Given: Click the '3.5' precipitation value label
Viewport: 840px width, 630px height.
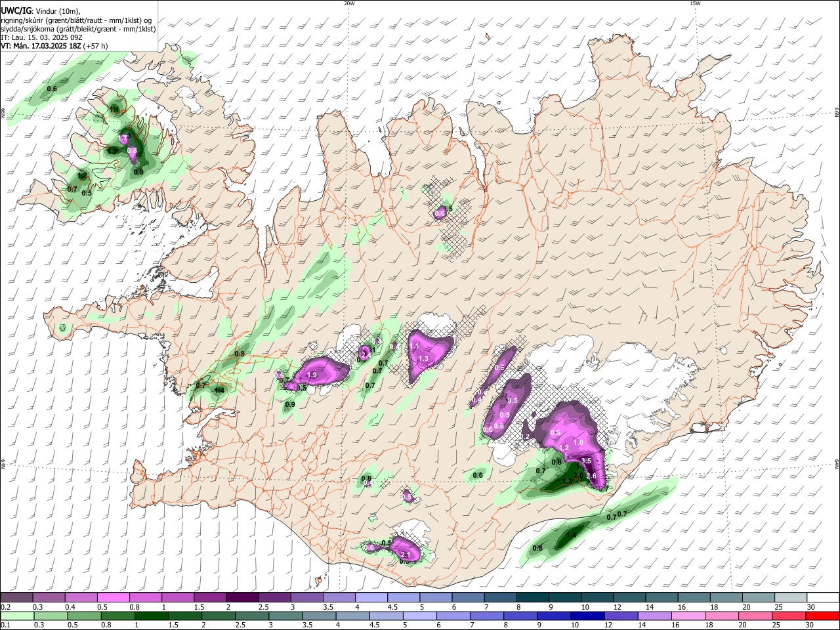Looking at the screenshot, I should click(x=586, y=461).
